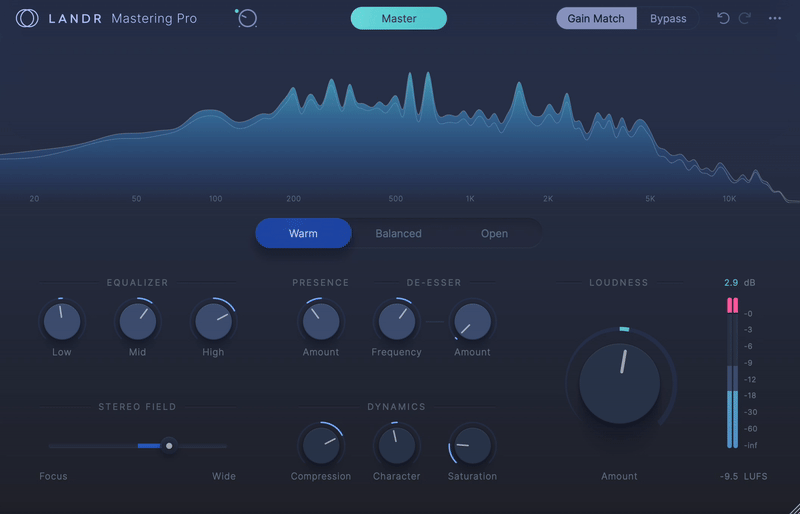Screen dimensions: 800x514
Task: Click the DYNAMICS section heading
Action: pyautogui.click(x=396, y=406)
